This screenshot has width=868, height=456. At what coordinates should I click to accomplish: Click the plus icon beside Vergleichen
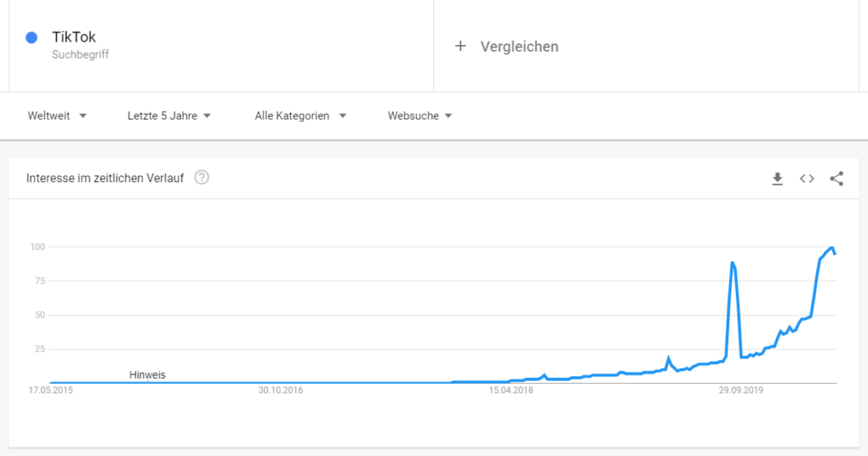(460, 46)
